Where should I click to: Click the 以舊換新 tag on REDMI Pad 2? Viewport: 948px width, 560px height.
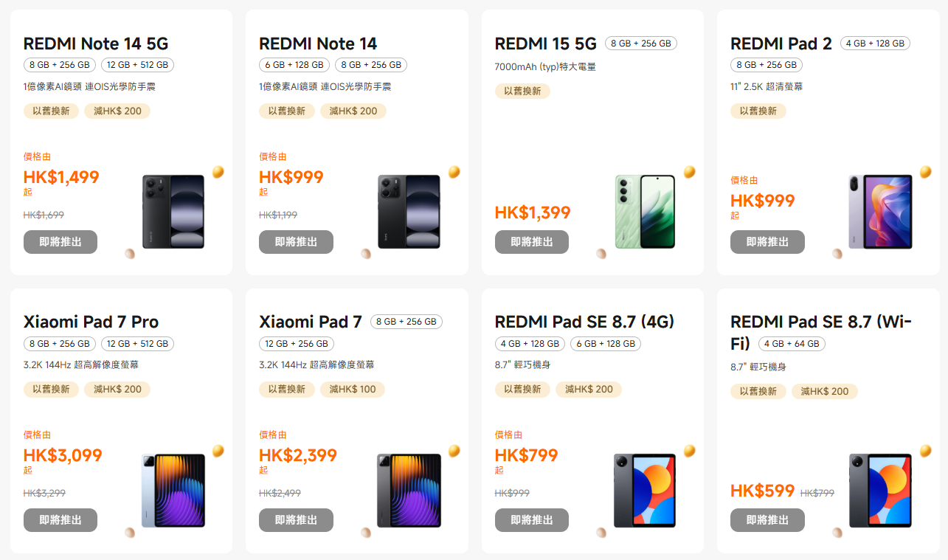point(758,111)
